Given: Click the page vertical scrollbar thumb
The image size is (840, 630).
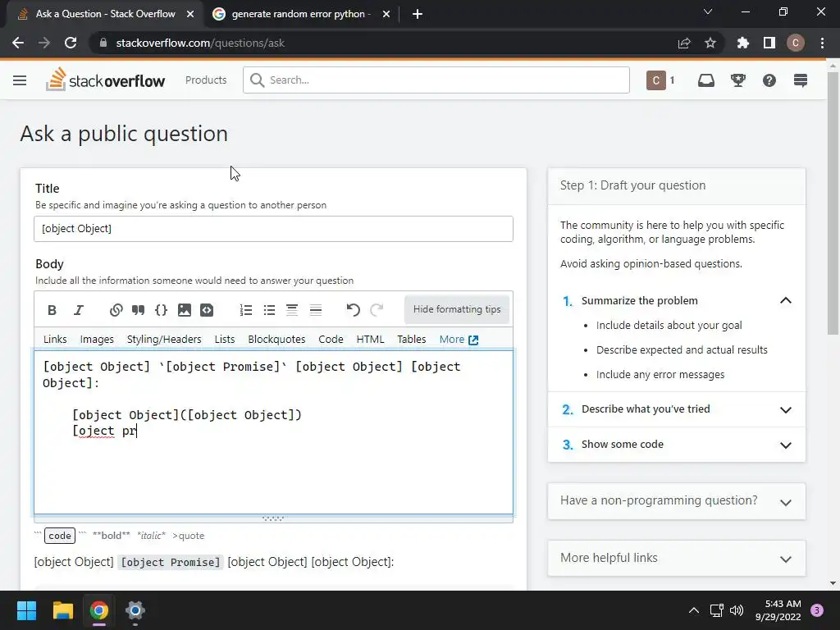Looking at the screenshot, I should pyautogui.click(x=832, y=203).
